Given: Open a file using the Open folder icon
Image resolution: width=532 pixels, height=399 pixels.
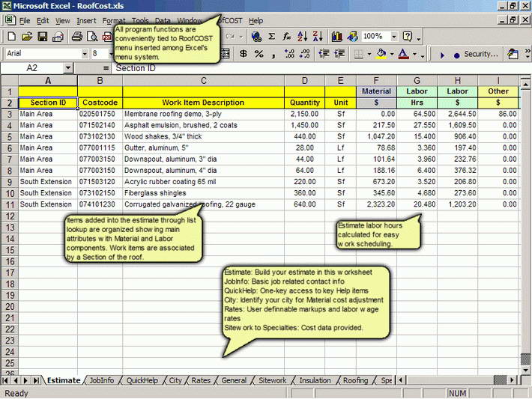Looking at the screenshot, I should (27, 36).
